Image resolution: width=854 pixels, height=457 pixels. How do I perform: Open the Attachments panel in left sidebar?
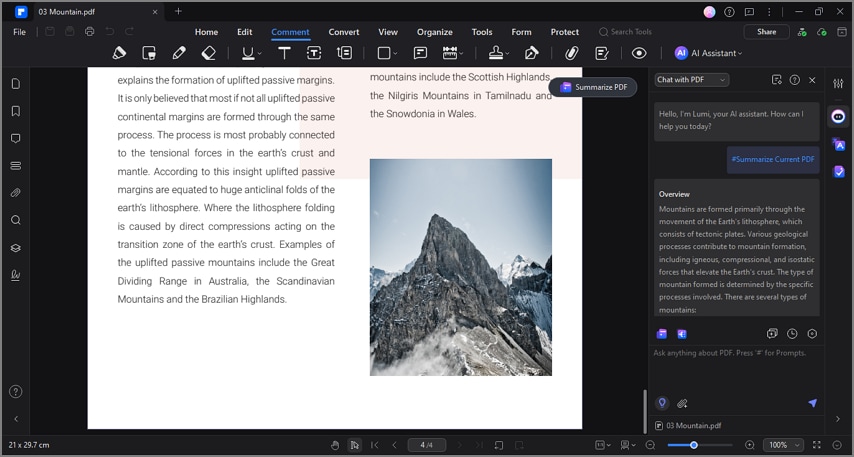[x=16, y=193]
